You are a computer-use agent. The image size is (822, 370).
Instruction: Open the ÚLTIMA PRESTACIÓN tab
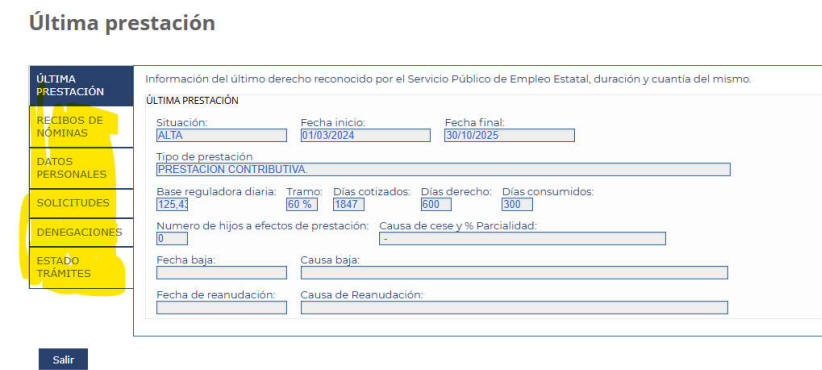[x=81, y=86]
